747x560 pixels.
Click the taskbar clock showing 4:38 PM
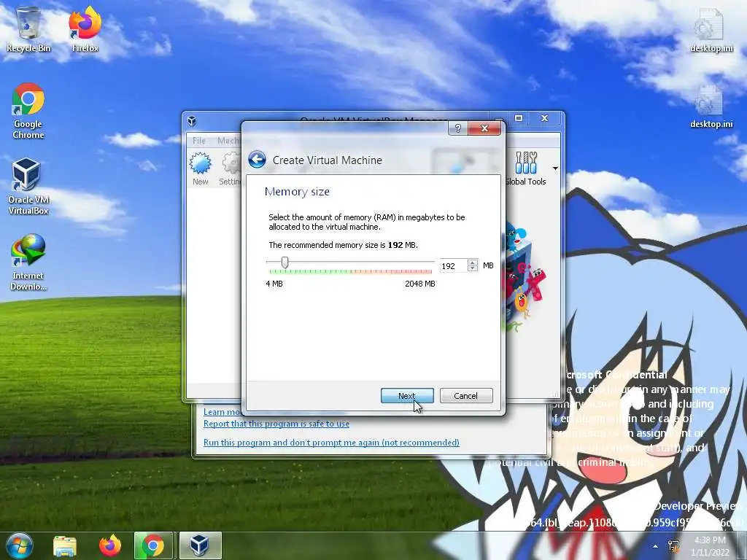tap(711, 546)
